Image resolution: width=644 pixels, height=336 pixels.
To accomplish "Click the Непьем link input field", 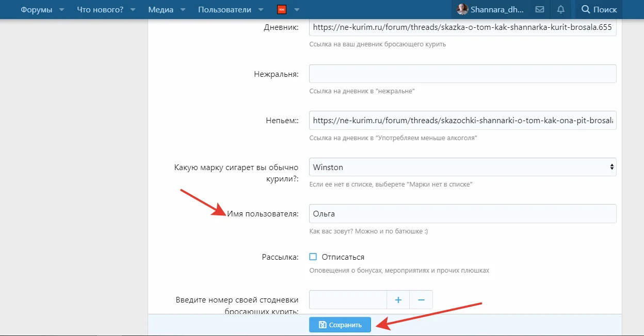I will 462,120.
